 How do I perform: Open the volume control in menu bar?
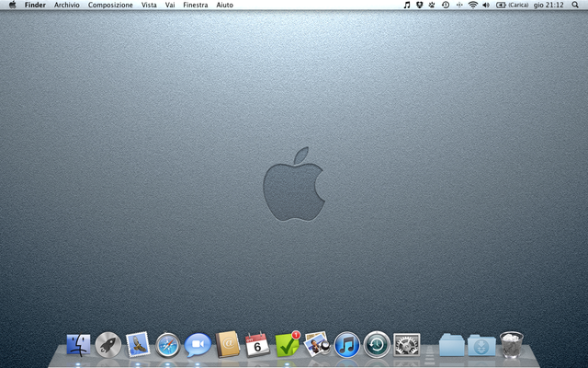[486, 5]
